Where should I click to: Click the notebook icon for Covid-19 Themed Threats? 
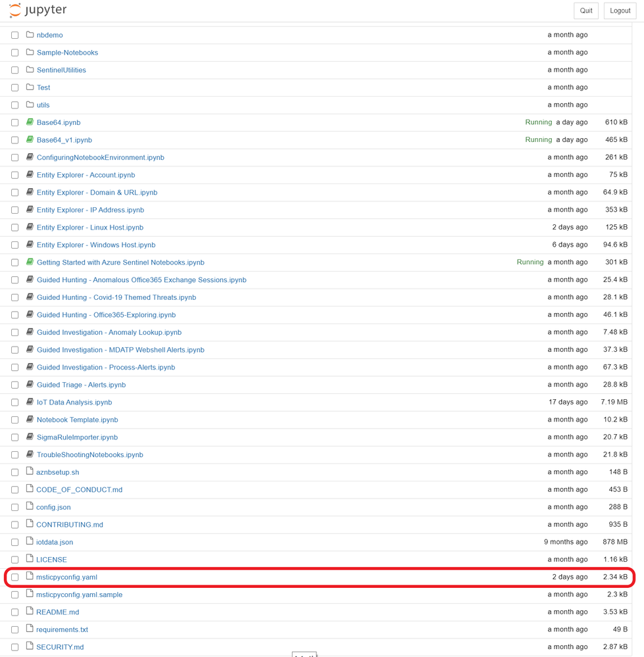30,297
